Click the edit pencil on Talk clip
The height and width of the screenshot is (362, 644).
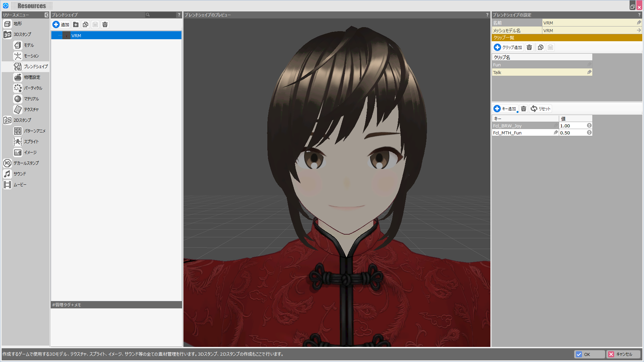click(589, 72)
